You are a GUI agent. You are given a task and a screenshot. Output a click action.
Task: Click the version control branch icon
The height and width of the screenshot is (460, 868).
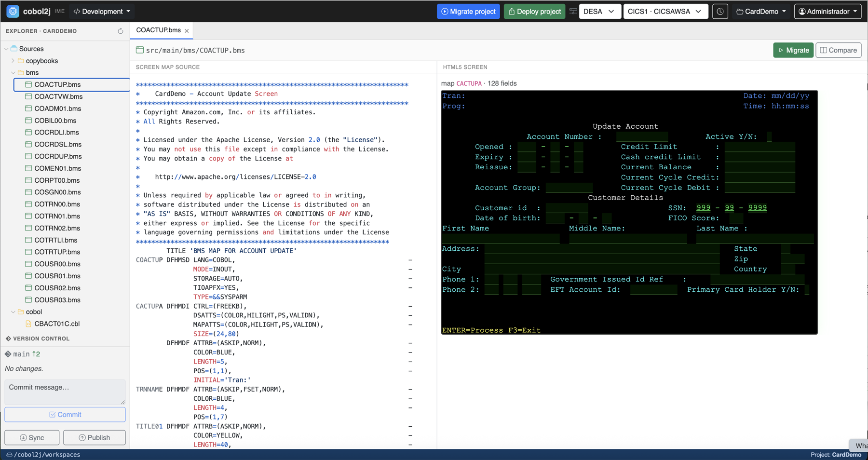point(8,354)
